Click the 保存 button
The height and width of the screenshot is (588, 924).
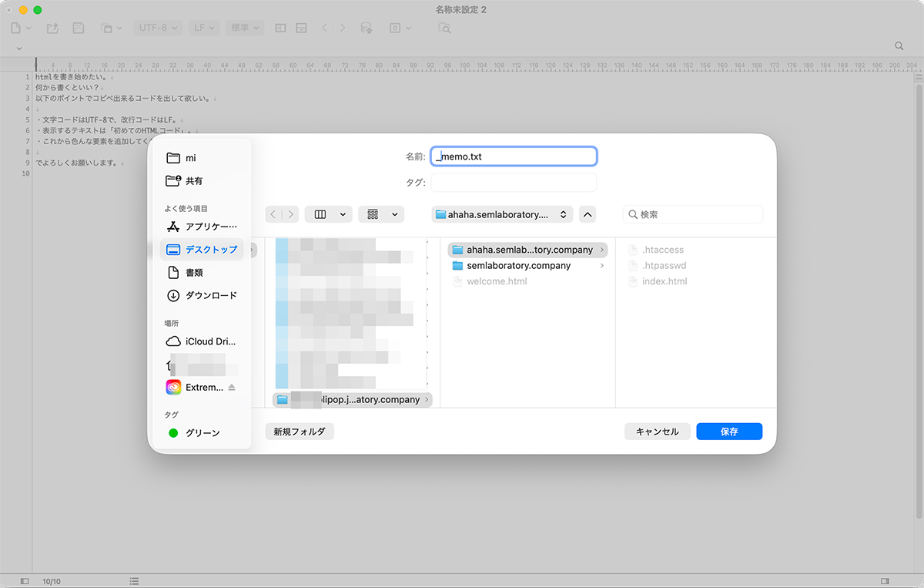click(x=728, y=431)
